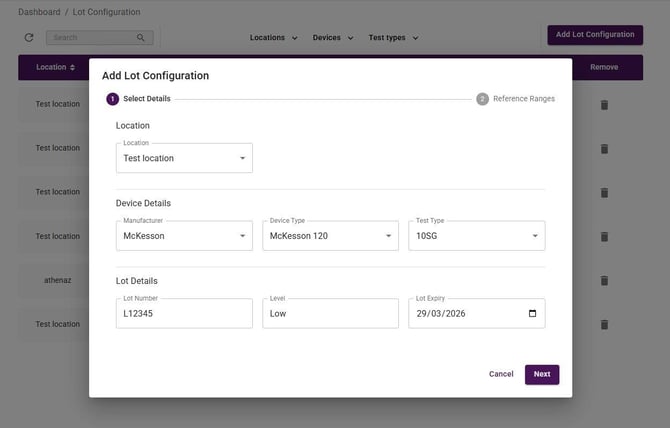The image size is (670, 428).
Task: Go to step 2 Reference Ranges
Action: coord(515,99)
